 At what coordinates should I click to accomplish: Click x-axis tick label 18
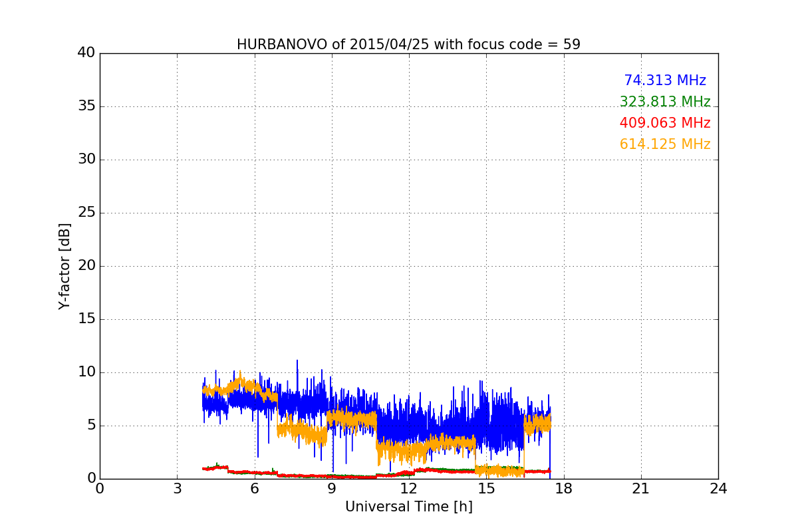pos(563,489)
